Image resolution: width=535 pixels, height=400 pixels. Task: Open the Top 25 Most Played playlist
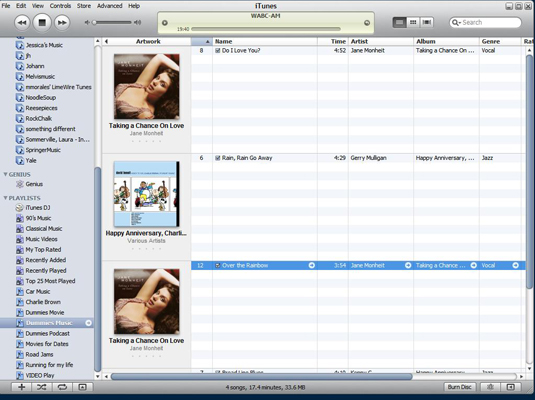click(x=50, y=281)
